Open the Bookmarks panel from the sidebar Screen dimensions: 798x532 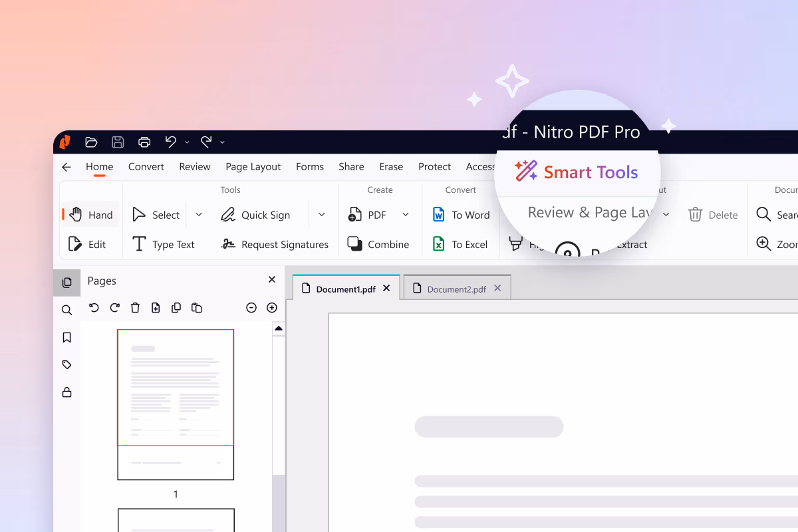(x=66, y=337)
